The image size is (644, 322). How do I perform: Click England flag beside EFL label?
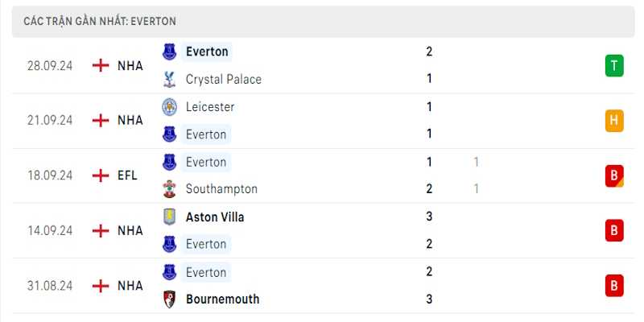(x=101, y=175)
